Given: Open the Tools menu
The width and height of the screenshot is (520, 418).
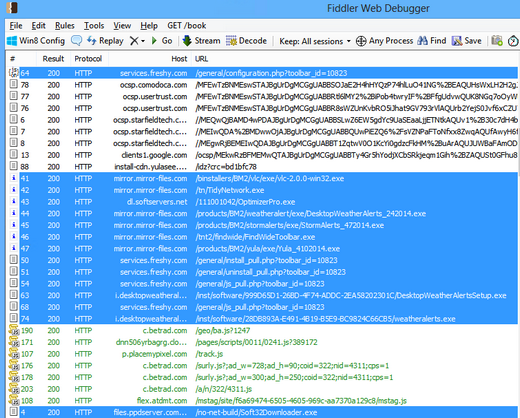Looking at the screenshot, I should pos(94,26).
